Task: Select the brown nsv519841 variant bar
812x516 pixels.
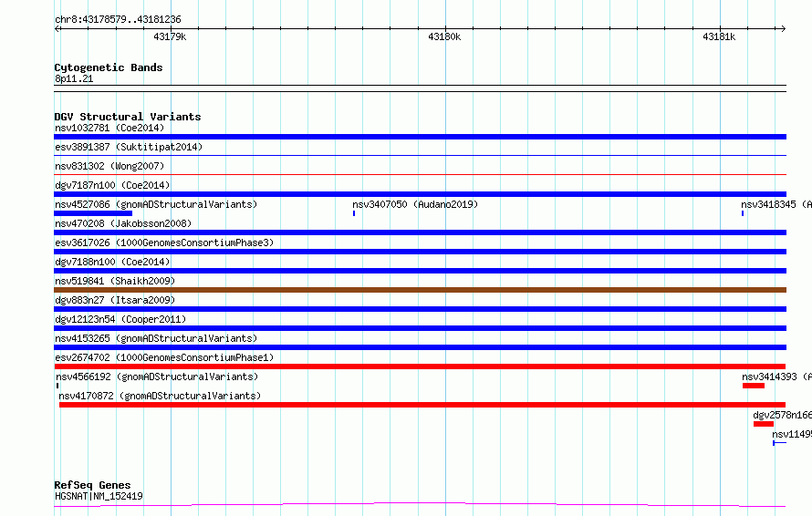Action: pyautogui.click(x=420, y=290)
